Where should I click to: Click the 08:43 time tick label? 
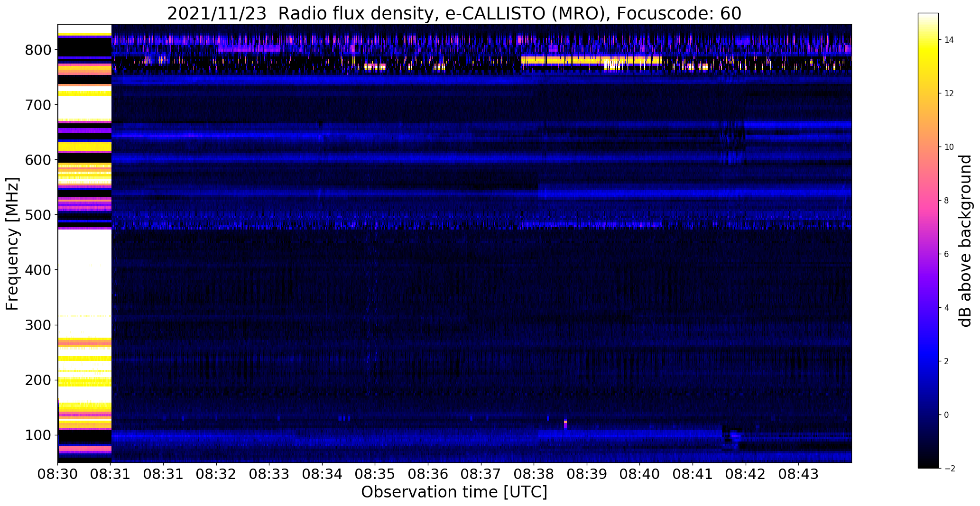[799, 474]
